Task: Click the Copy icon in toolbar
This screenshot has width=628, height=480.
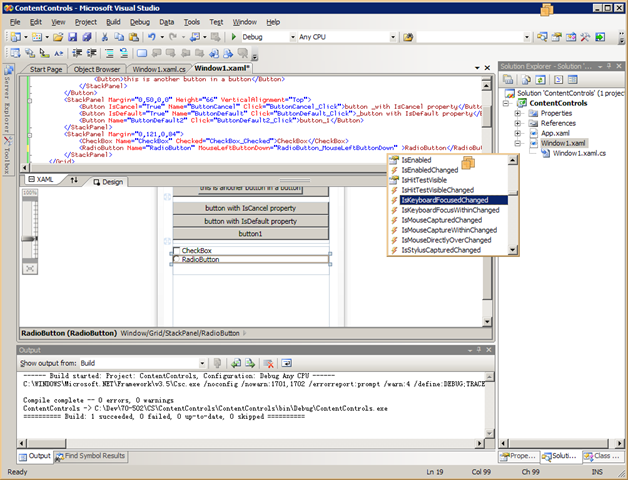Action: tap(119, 37)
